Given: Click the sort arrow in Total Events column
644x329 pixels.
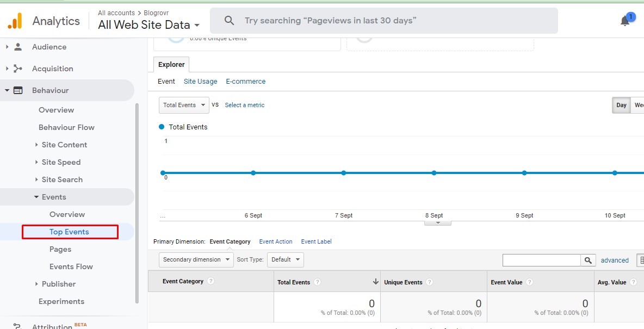Looking at the screenshot, I should click(x=375, y=282).
